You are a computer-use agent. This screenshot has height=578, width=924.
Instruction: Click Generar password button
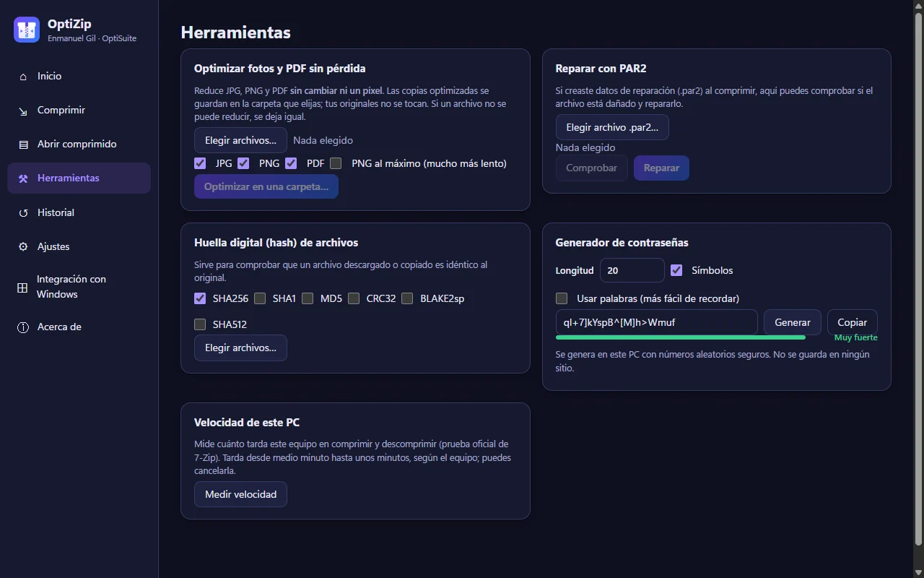point(793,322)
